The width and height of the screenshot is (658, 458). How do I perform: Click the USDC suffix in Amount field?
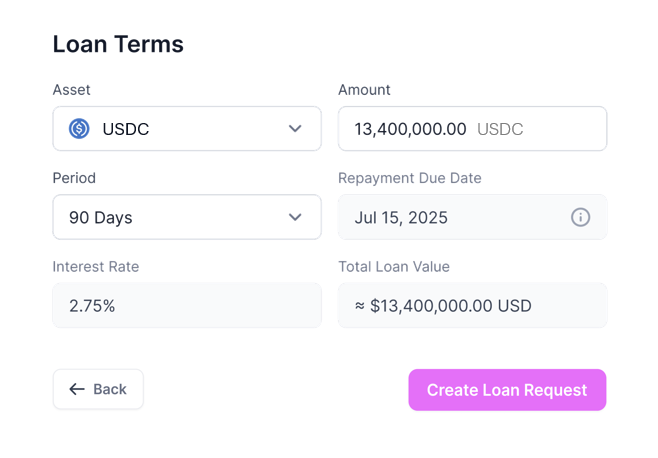[500, 129]
